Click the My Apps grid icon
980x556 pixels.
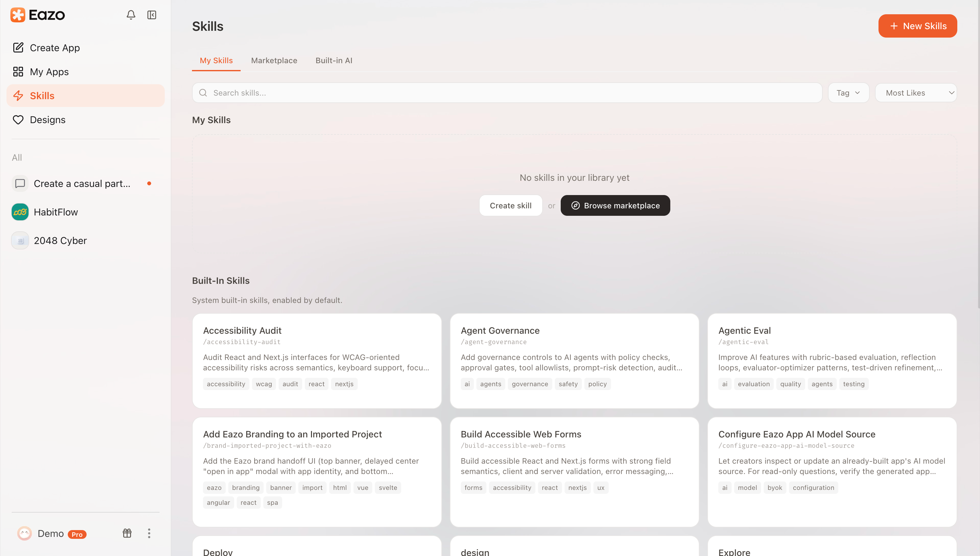[18, 72]
